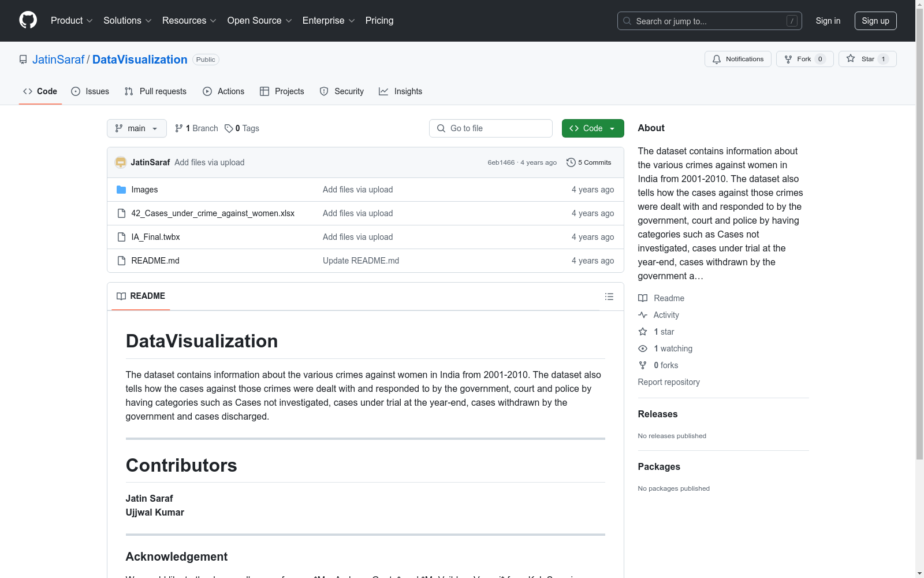This screenshot has height=578, width=924.
Task: Click the file icon for 42_Cases_under_crime_against_women.xlsx
Action: click(121, 213)
